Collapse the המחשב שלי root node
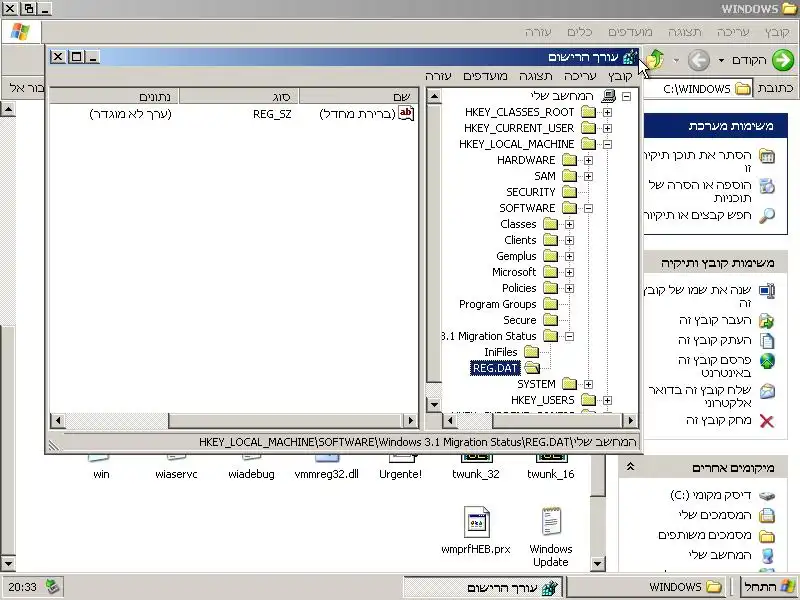 click(627, 96)
